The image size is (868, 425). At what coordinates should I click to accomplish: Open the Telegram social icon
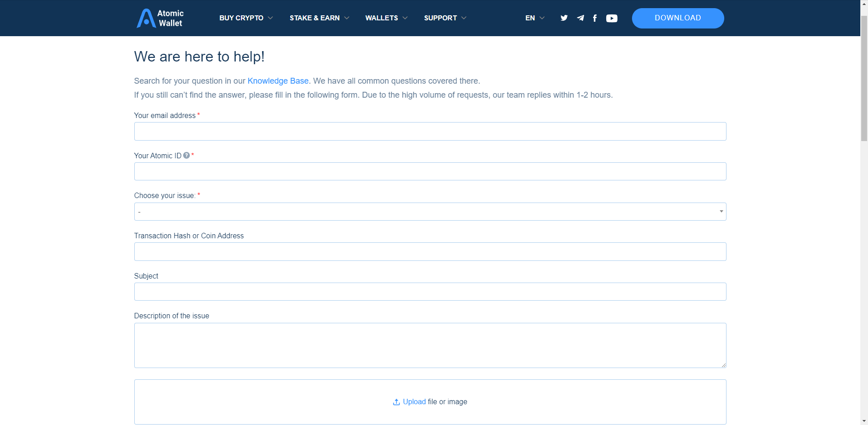[x=580, y=18]
